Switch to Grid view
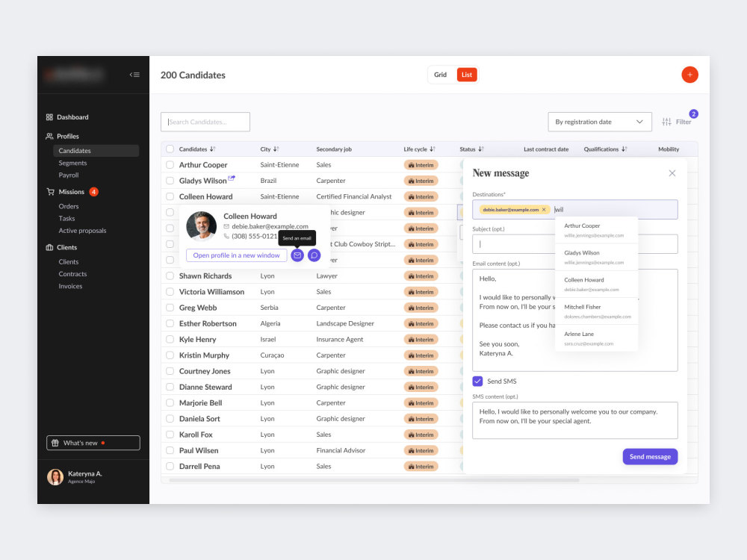The height and width of the screenshot is (560, 747). click(440, 75)
